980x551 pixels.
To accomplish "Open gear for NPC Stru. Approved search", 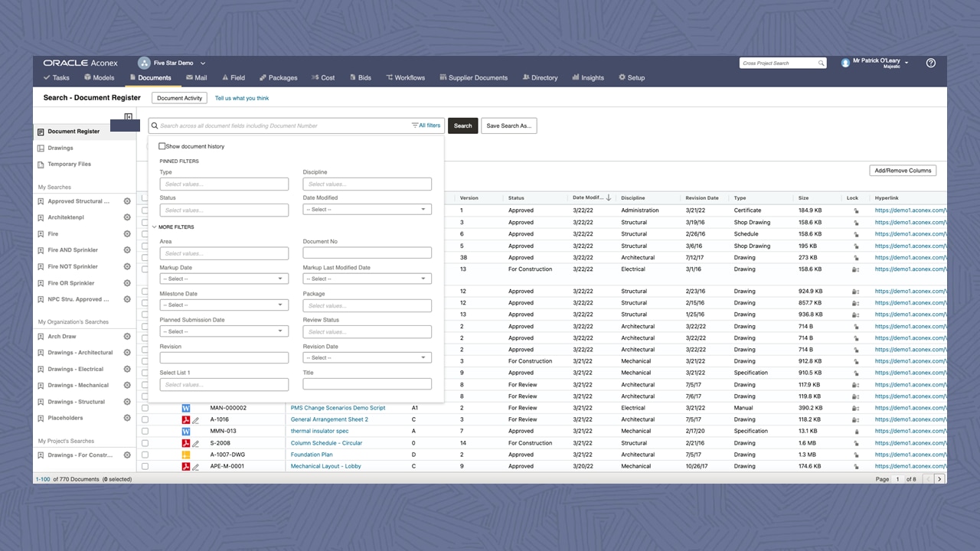I will [127, 299].
